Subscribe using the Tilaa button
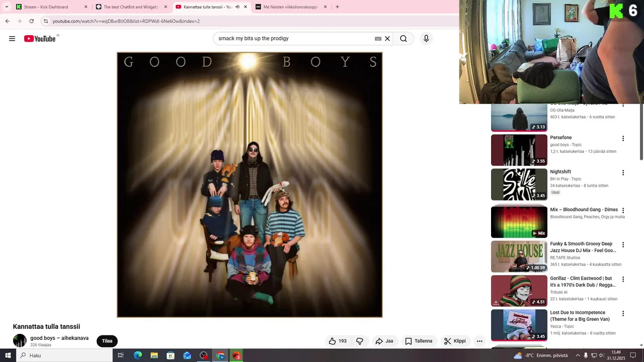644x362 pixels. tap(107, 341)
